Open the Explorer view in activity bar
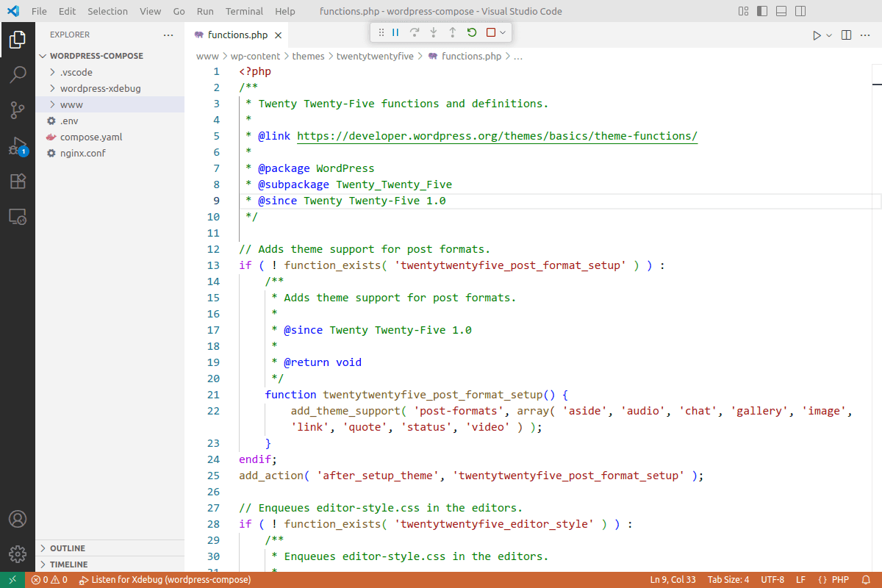Viewport: 882px width, 588px height. tap(18, 40)
